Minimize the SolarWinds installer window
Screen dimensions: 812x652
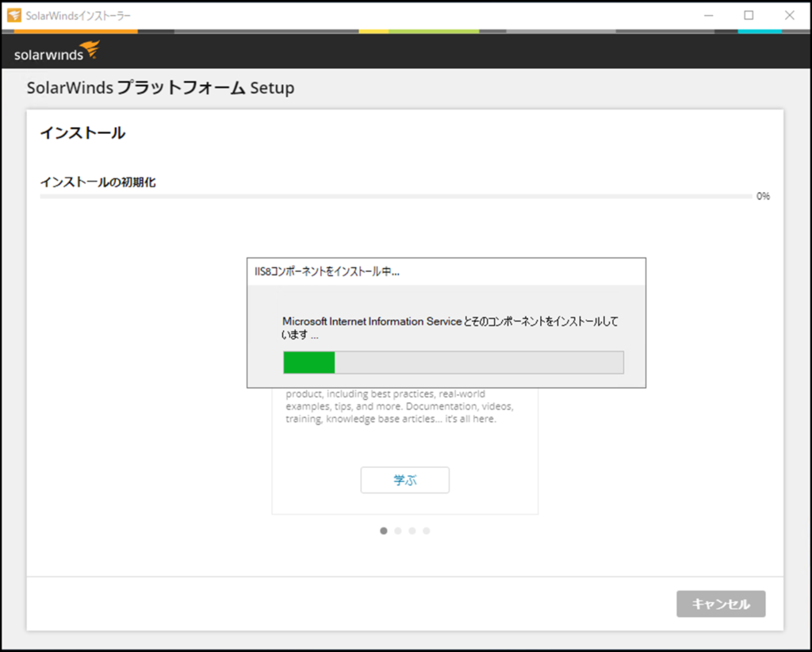(x=708, y=16)
